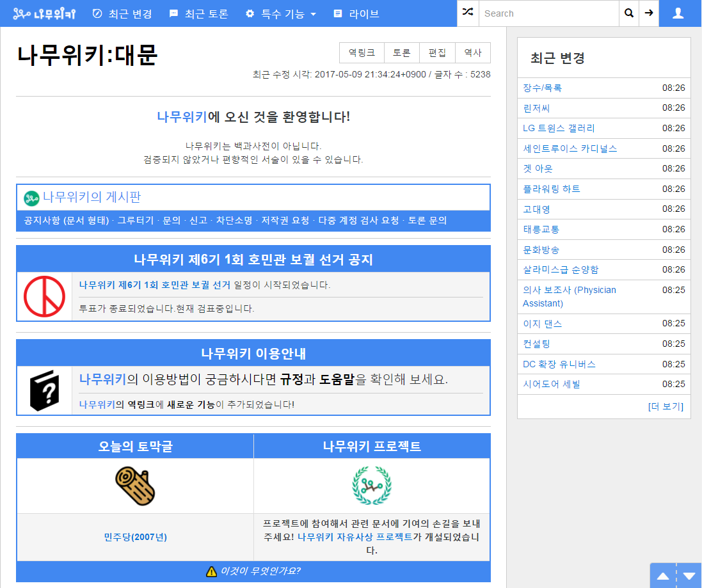Click the arrow icon right of the magnifier
Viewport: 702px width, 588px height.
[648, 13]
